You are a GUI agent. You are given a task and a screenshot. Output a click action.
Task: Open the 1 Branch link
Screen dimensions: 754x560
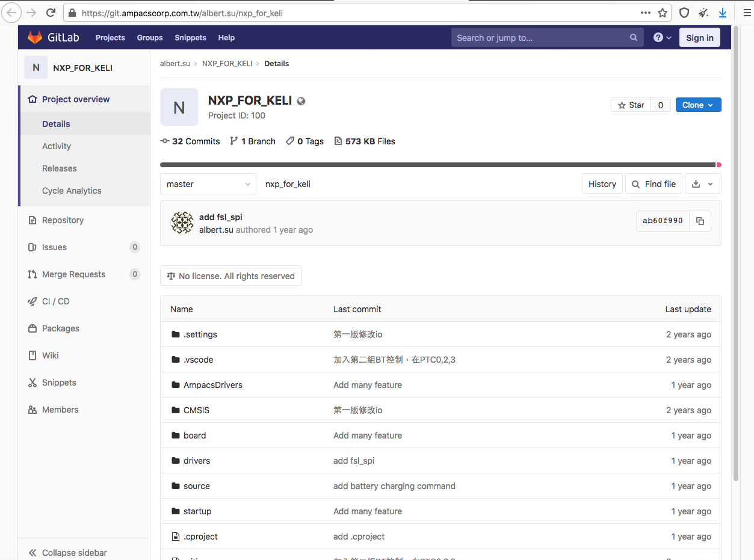point(253,141)
